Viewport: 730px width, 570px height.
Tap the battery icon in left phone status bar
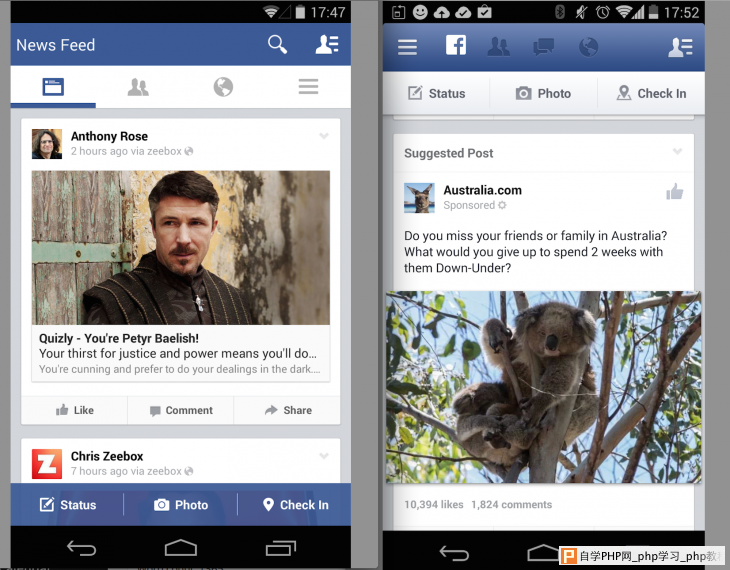[x=300, y=12]
